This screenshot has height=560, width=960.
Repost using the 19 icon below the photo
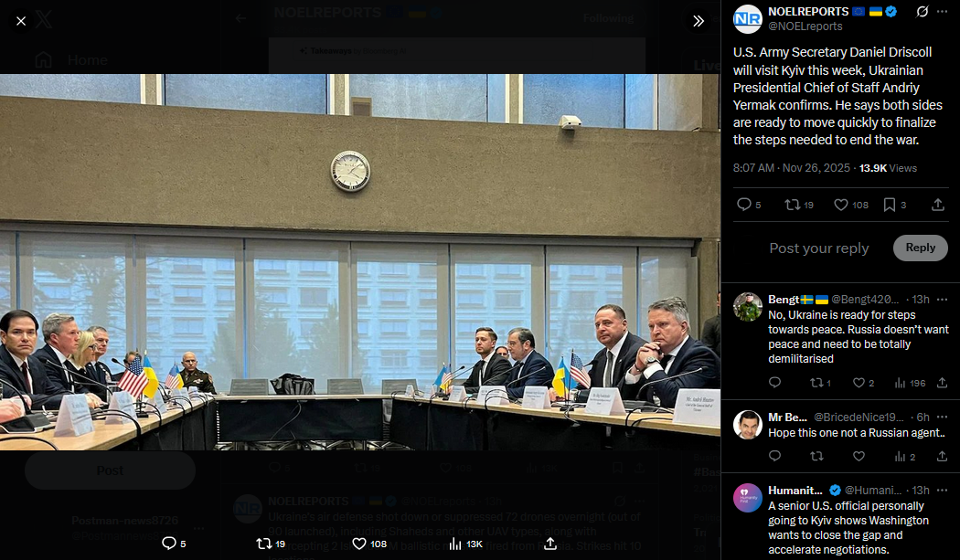[271, 544]
